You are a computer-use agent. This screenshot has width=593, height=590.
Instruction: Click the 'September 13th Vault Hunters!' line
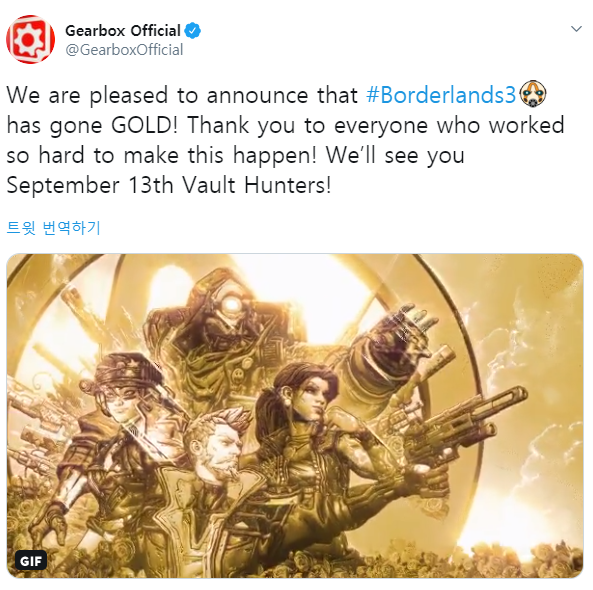[169, 185]
